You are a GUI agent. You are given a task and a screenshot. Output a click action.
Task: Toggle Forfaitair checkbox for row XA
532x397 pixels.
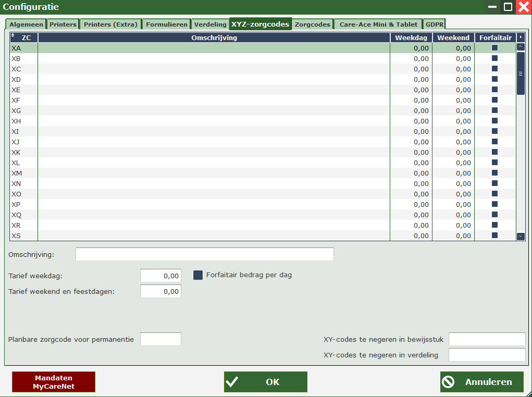pos(494,48)
